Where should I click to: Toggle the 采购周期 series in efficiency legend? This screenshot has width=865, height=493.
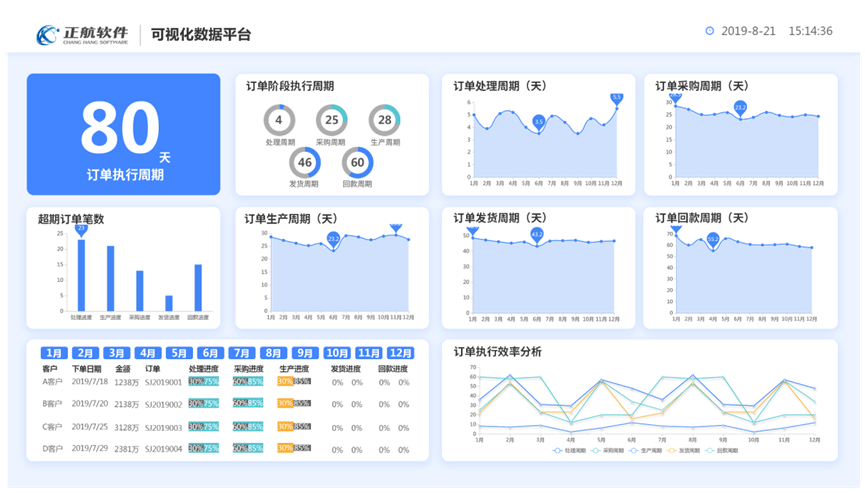click(x=607, y=451)
